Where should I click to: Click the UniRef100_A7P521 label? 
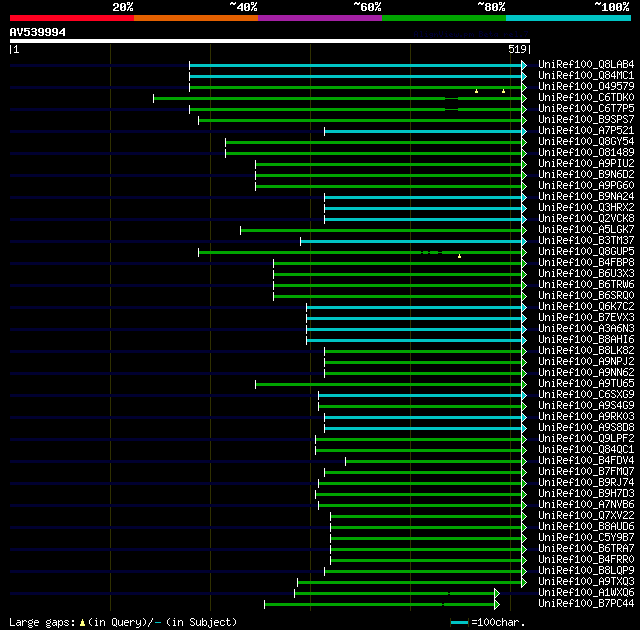click(x=586, y=131)
